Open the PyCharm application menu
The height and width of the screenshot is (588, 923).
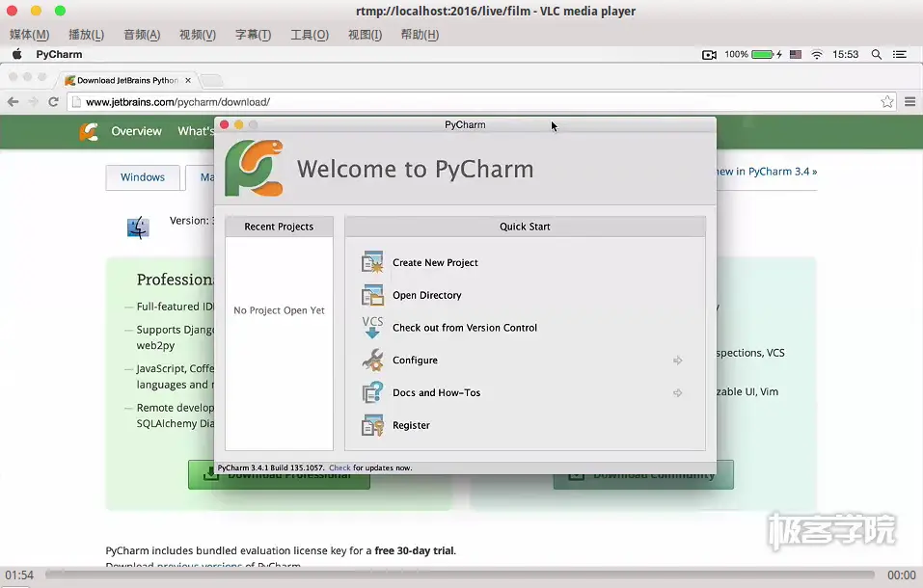(59, 54)
